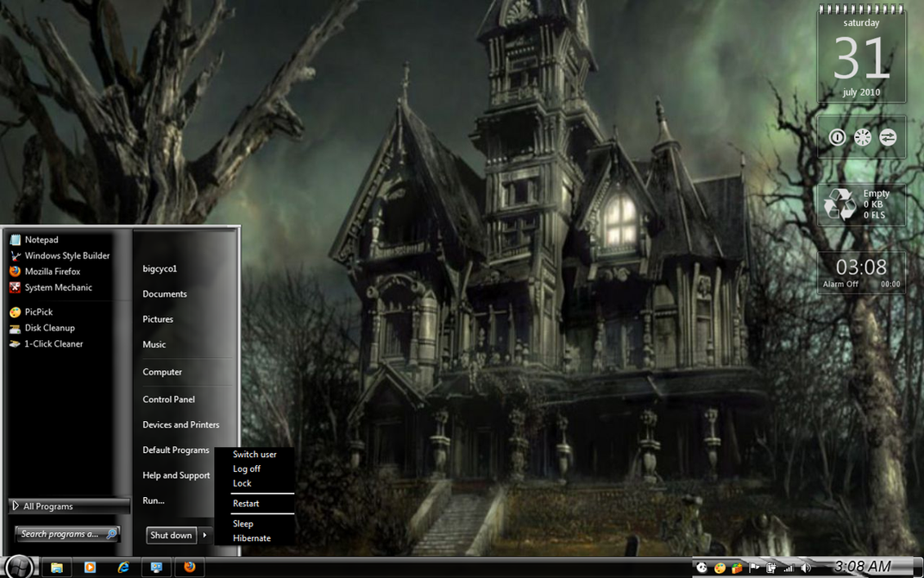Select Restart from the power menu
924x578 pixels.
pos(246,504)
